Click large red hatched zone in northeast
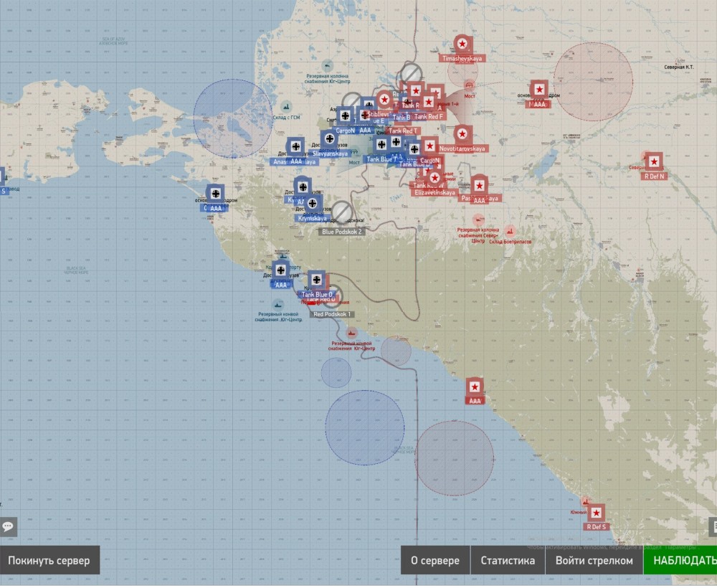This screenshot has width=717, height=588. (593, 82)
